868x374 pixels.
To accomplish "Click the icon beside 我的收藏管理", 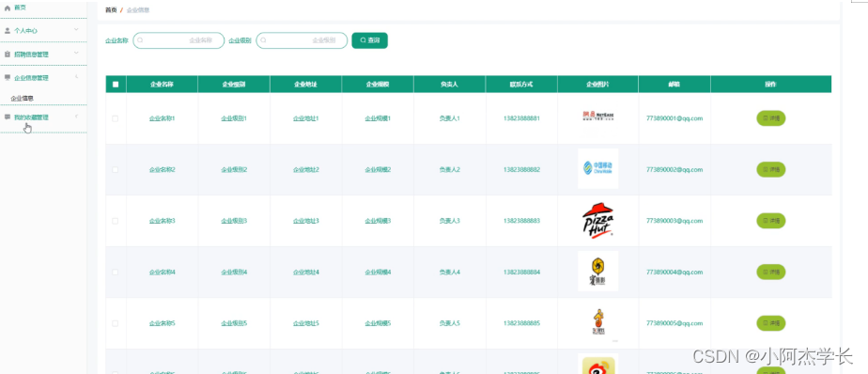I will coord(8,117).
